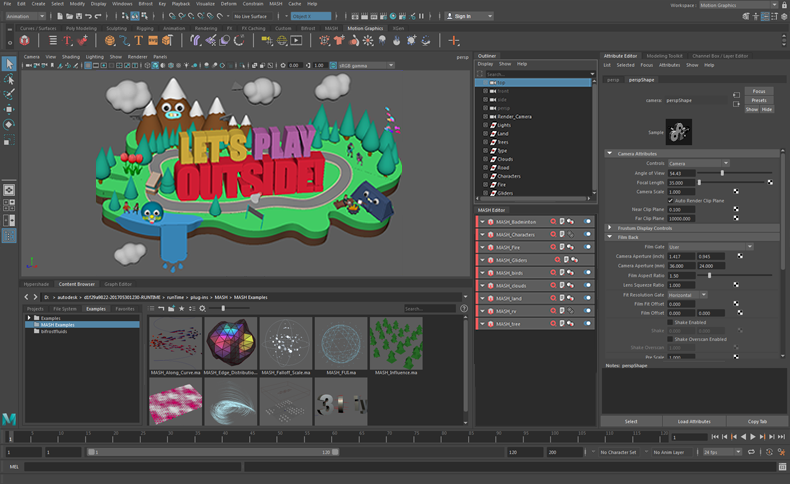Adjust the Angle of View slider
The image size is (790, 484).
point(722,173)
